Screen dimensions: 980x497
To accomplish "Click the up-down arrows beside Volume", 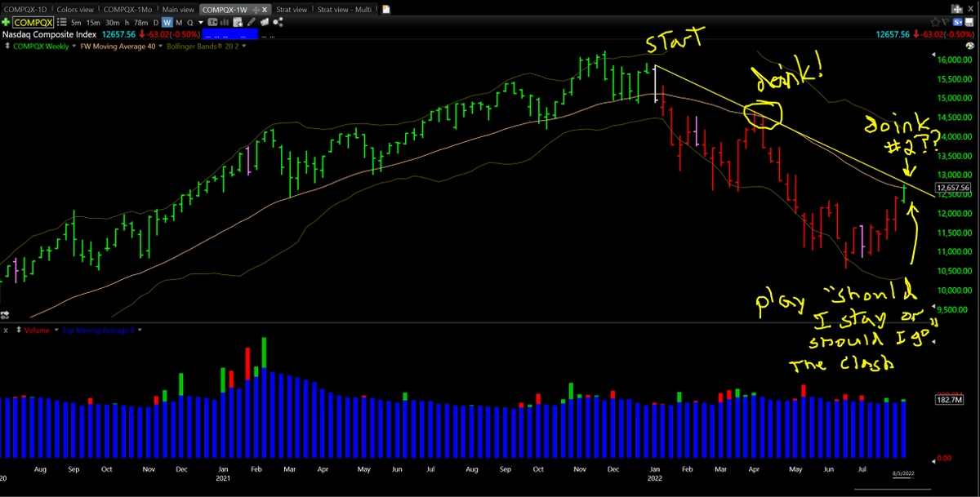I will tap(20, 331).
